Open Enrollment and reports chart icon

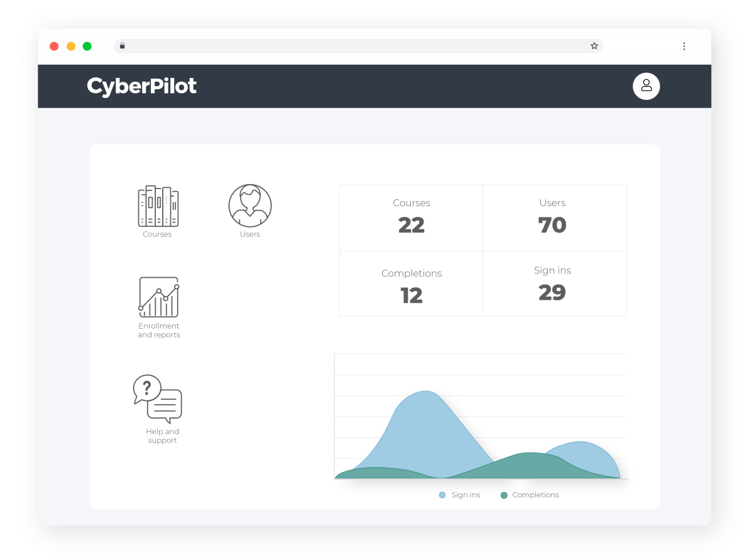[159, 297]
